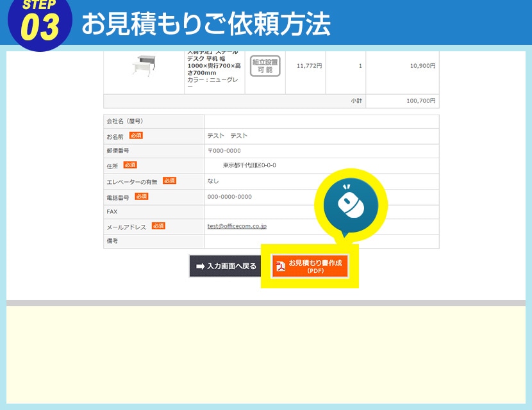Click the 必須 badge next to 電話番号
This screenshot has width=532, height=410.
click(142, 196)
